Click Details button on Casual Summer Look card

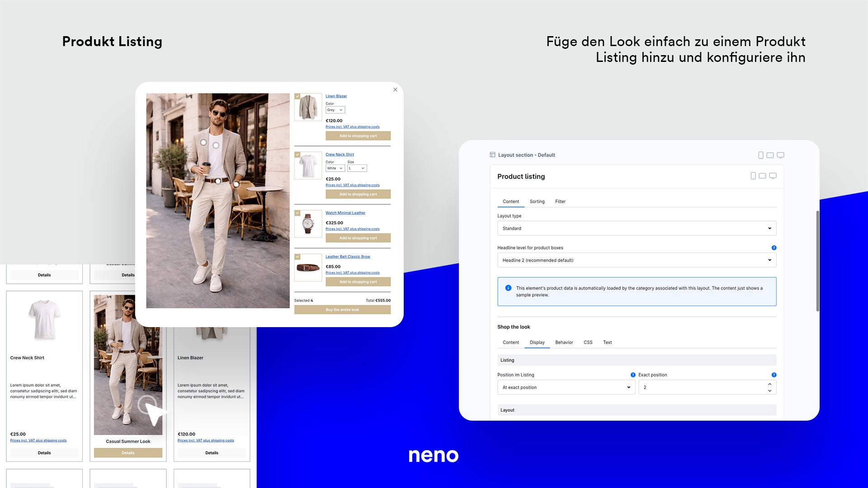[x=128, y=453]
